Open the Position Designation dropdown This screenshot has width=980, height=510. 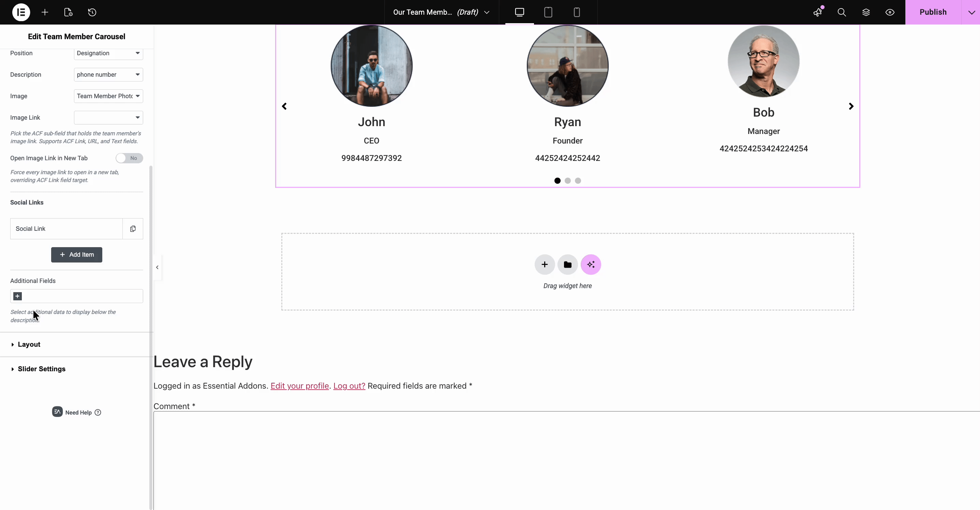coord(108,53)
